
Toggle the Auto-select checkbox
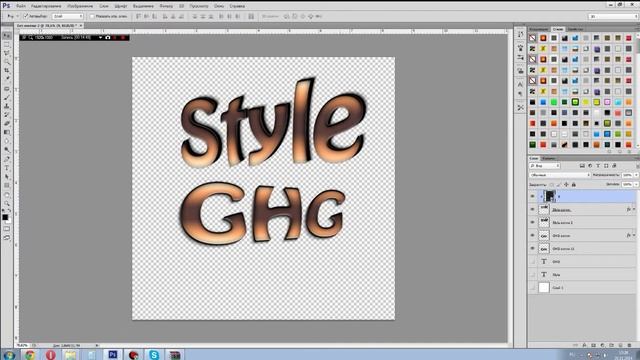click(26, 16)
